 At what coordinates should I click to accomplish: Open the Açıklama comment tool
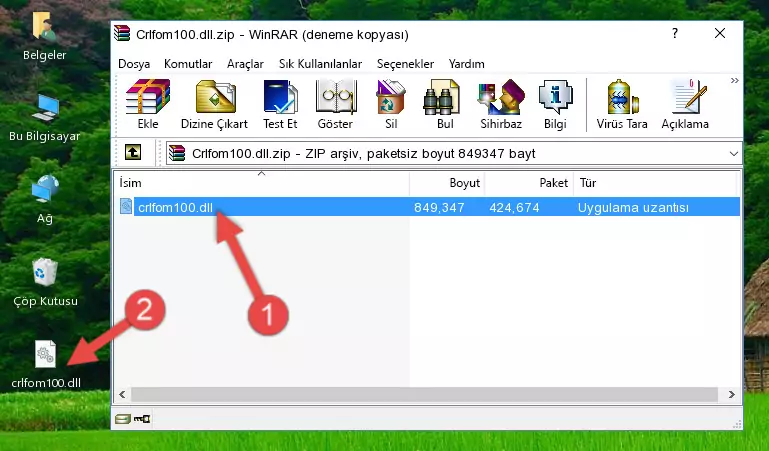point(685,104)
